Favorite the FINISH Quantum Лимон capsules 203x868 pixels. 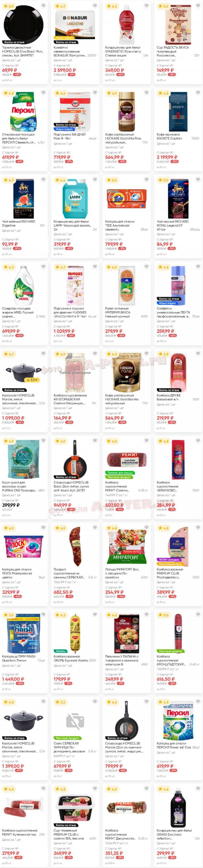tap(43, 615)
